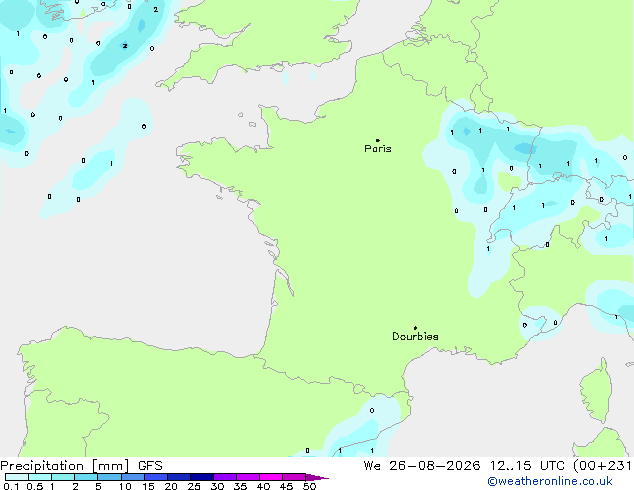
Task: Click the Dourbies city label
Action: pos(415,336)
